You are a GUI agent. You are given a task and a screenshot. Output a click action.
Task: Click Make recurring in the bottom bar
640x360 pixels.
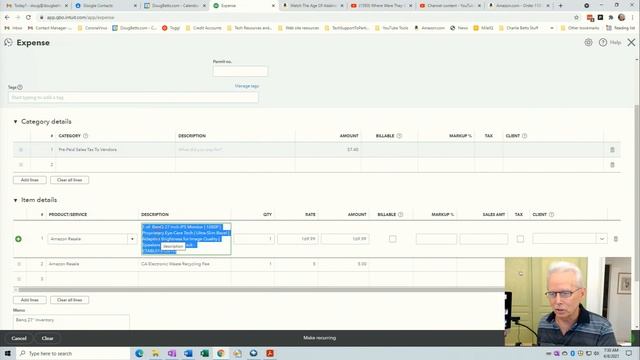pos(320,338)
